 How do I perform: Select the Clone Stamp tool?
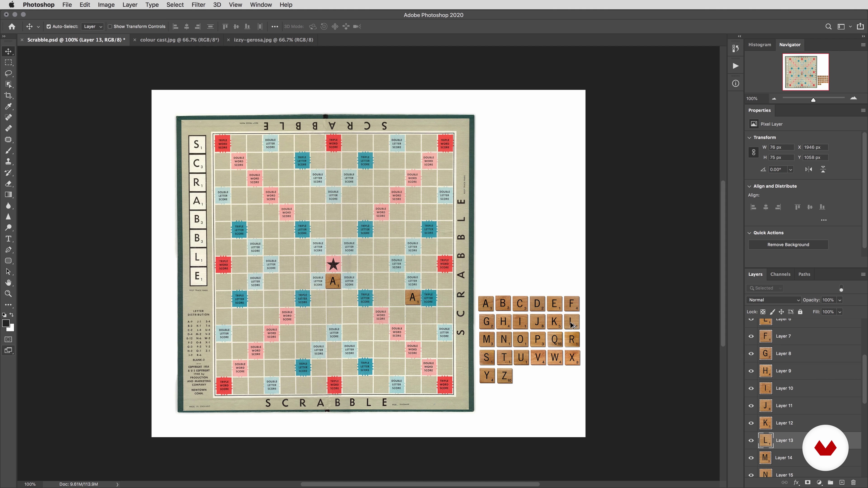[x=8, y=162]
